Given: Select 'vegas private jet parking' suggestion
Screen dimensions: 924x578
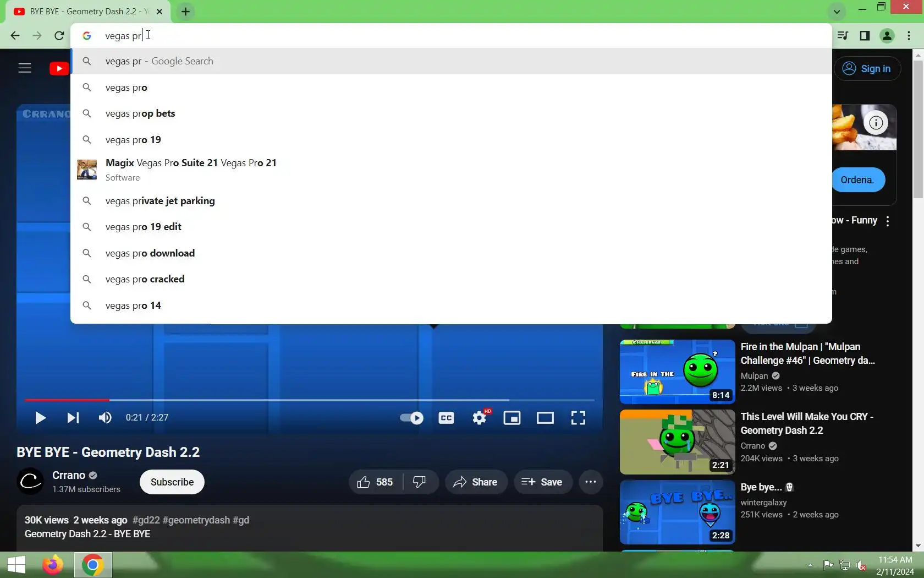Looking at the screenshot, I should click(x=451, y=201).
